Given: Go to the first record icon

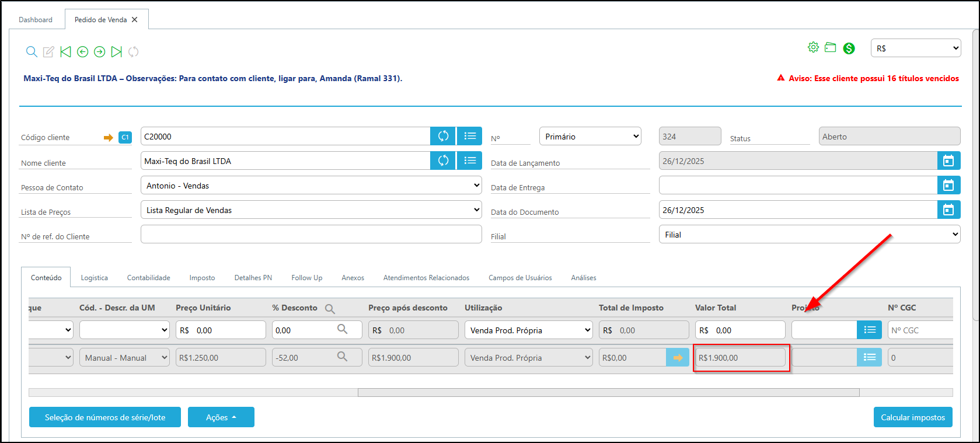Looking at the screenshot, I should click(x=65, y=52).
